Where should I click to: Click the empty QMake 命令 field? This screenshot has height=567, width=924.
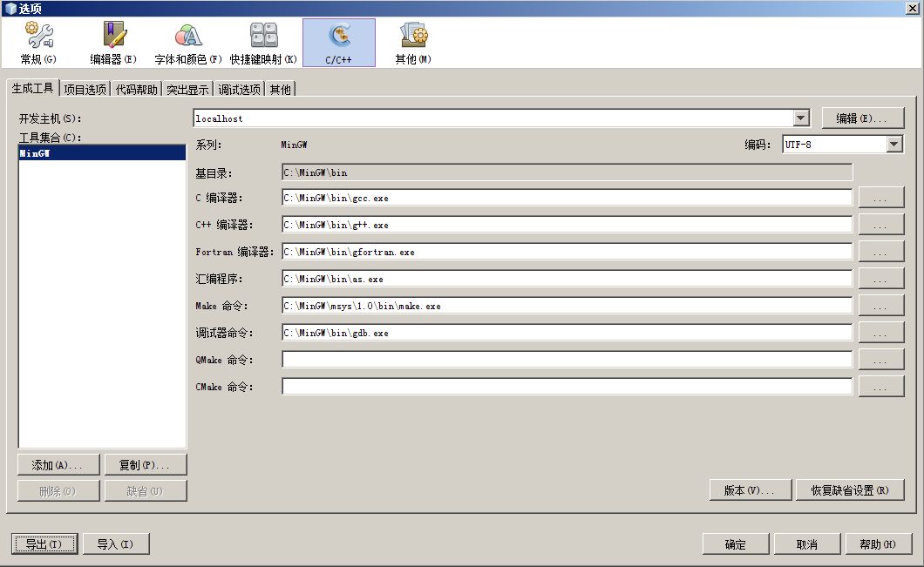tap(567, 360)
